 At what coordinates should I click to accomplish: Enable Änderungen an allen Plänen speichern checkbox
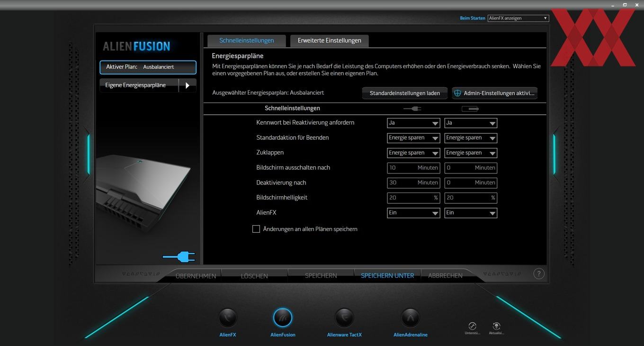point(256,229)
